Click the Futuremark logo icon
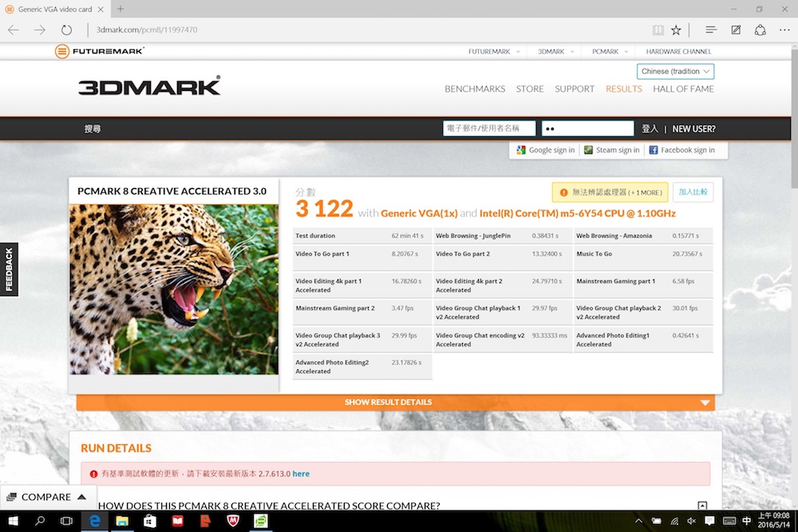Image resolution: width=798 pixels, height=532 pixels. point(61,51)
